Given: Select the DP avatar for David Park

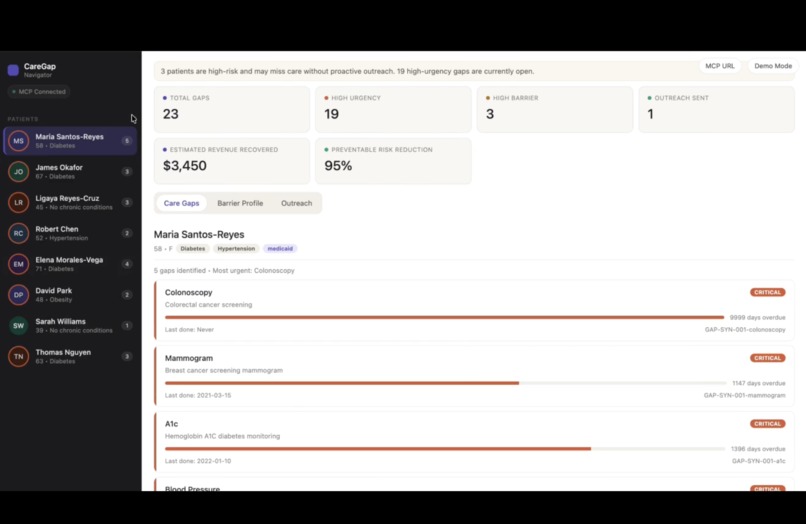Looking at the screenshot, I should pos(19,295).
